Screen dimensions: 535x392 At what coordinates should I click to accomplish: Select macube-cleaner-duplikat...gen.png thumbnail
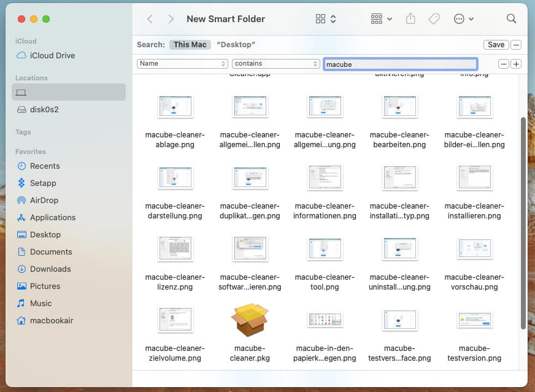[x=250, y=178]
